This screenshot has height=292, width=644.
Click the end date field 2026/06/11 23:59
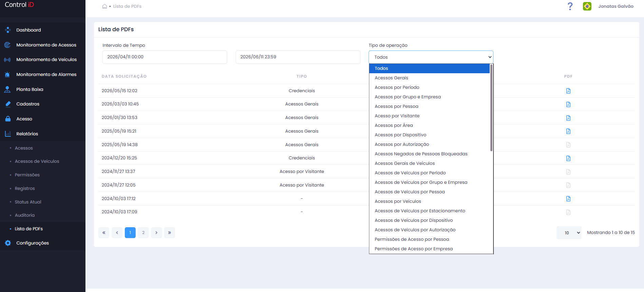[298, 57]
